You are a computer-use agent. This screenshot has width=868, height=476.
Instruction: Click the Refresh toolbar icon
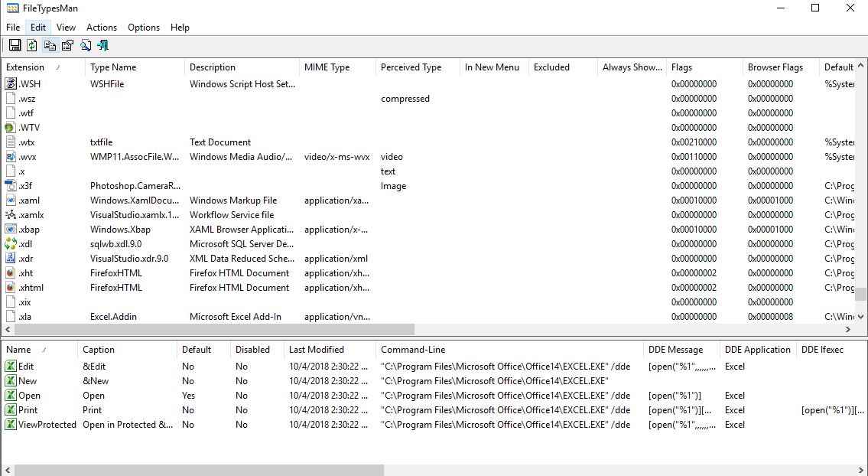tap(32, 45)
